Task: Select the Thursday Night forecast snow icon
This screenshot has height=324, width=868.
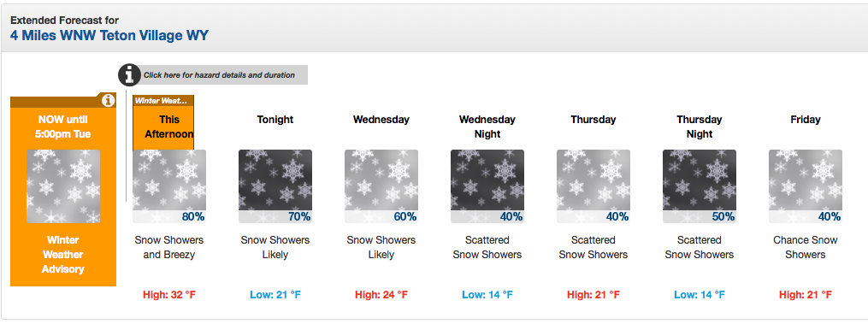Action: pos(700,186)
